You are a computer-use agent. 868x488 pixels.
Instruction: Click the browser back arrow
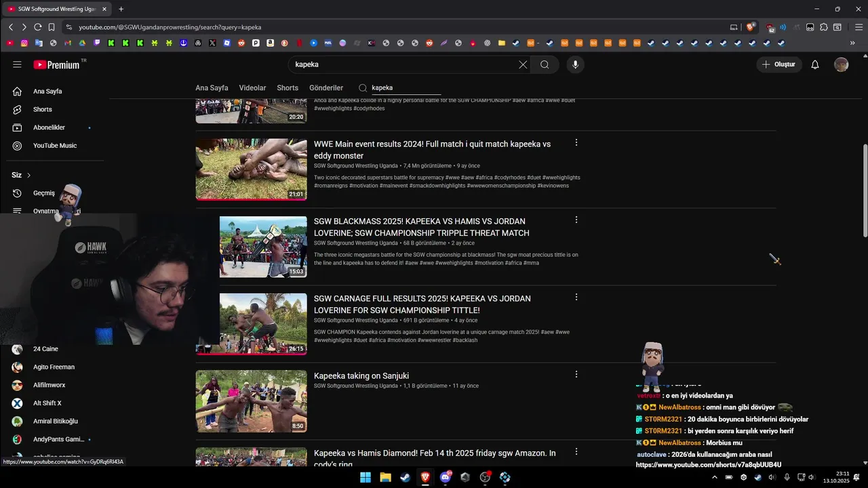pos(11,27)
